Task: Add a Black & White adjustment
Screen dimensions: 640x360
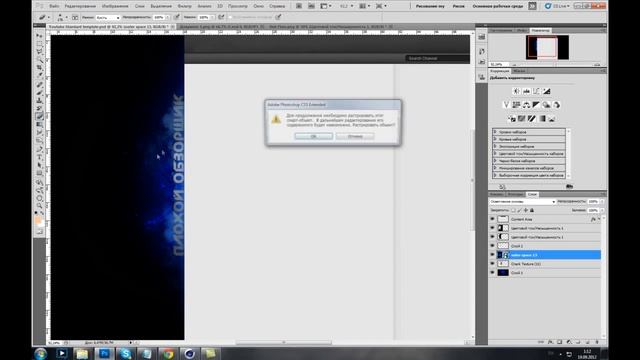Action: click(536, 105)
